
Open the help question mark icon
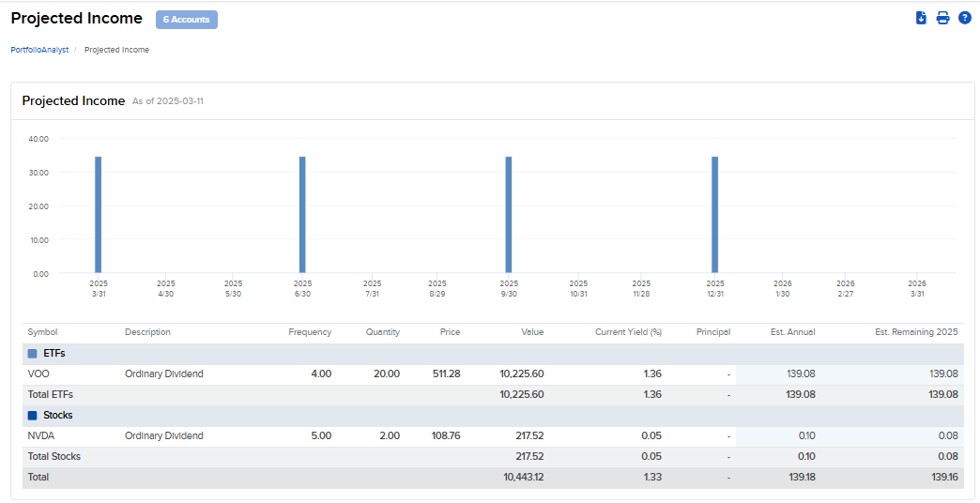click(964, 18)
